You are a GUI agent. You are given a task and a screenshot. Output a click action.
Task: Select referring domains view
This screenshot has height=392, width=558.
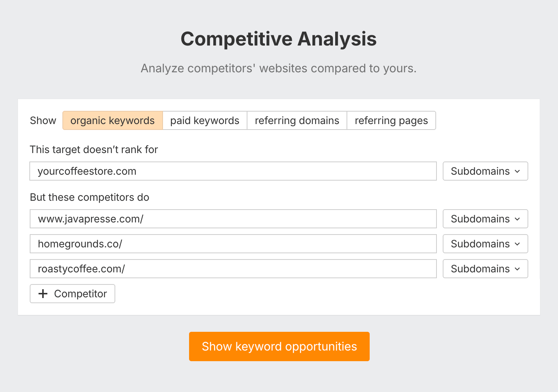[297, 120]
